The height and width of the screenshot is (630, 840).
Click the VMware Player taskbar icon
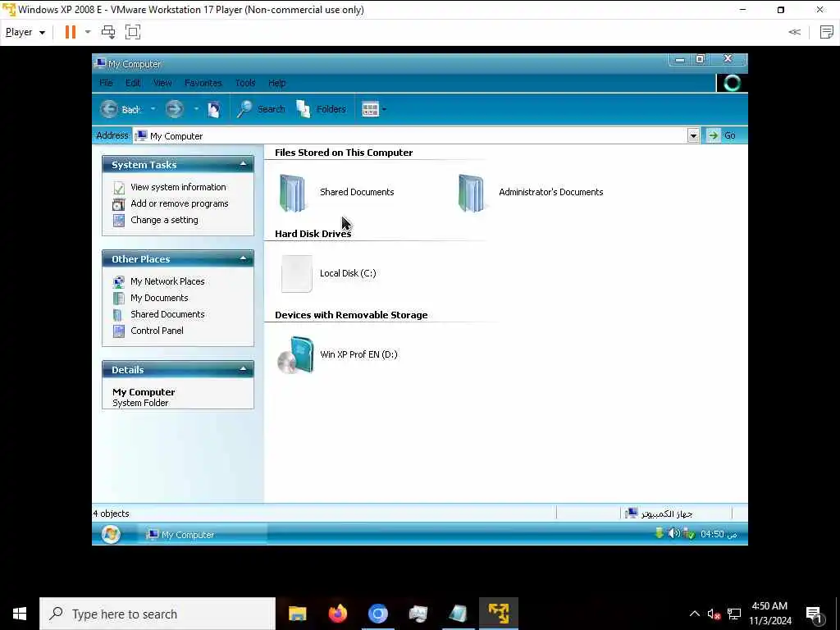498,614
